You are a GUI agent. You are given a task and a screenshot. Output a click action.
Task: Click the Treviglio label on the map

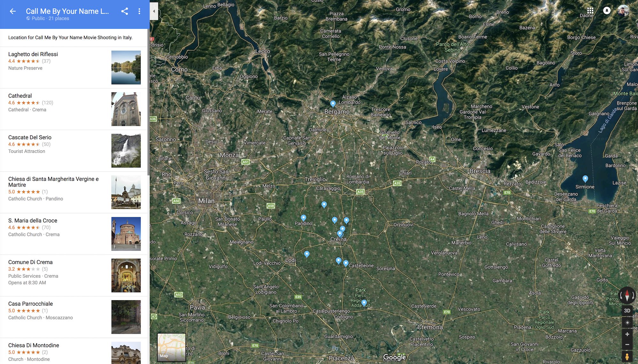(315, 179)
